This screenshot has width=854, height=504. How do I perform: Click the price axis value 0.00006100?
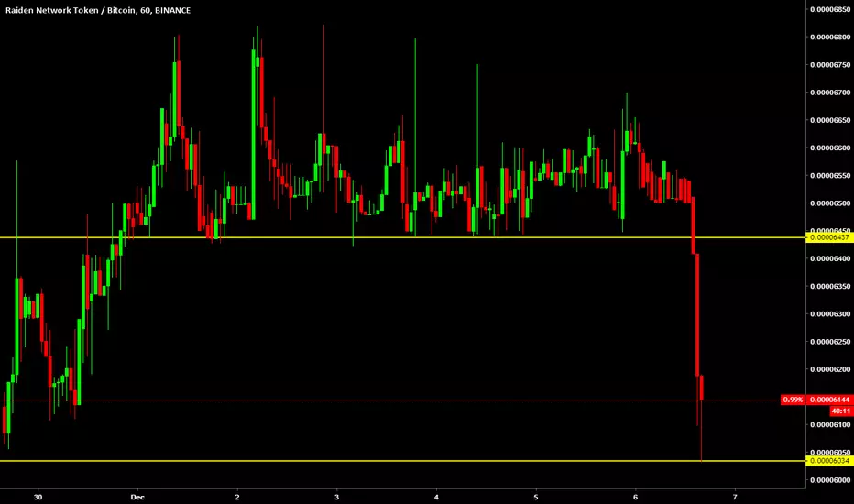(x=830, y=425)
